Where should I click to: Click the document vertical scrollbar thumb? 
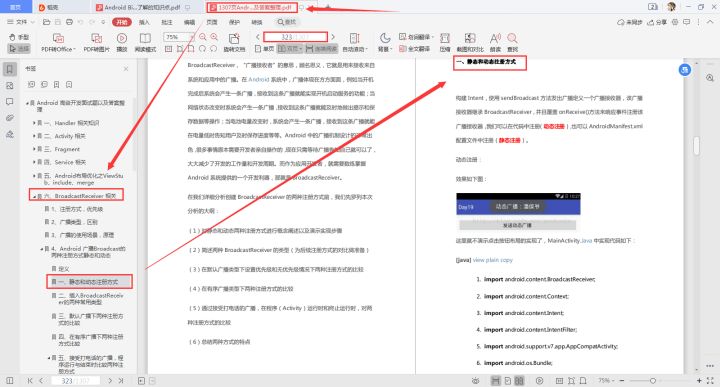(x=697, y=146)
